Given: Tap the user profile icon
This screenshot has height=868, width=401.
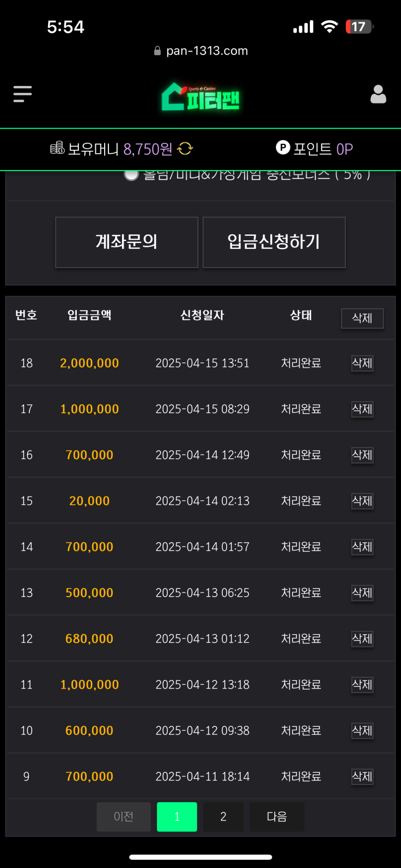Looking at the screenshot, I should [378, 94].
